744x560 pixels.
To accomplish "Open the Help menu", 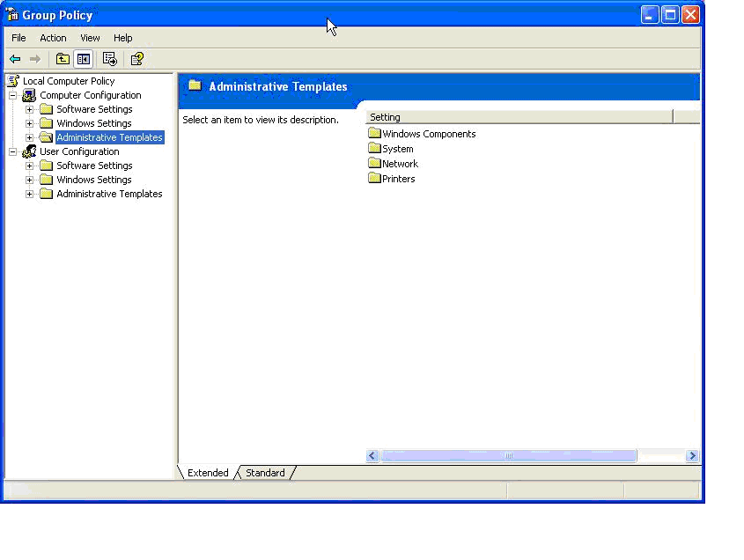I will tap(123, 38).
